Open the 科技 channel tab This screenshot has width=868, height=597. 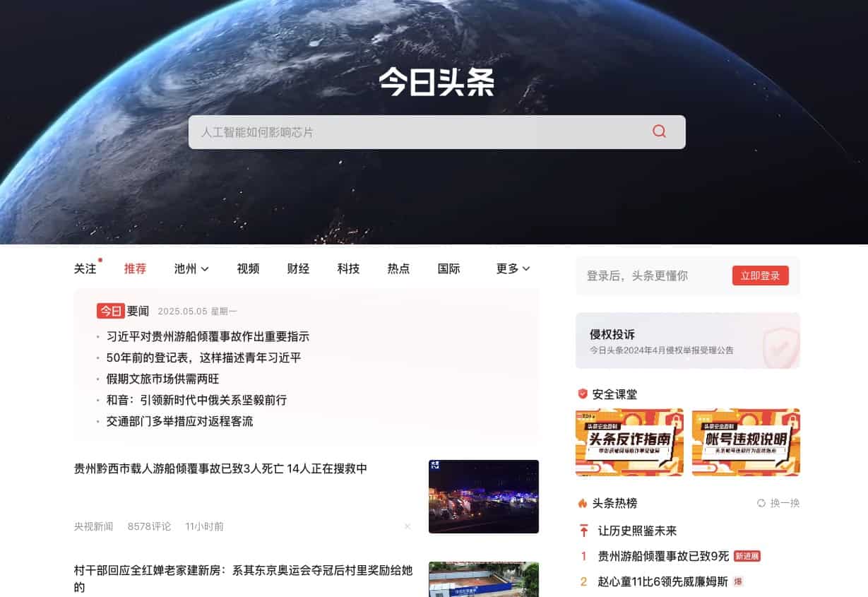pos(348,268)
